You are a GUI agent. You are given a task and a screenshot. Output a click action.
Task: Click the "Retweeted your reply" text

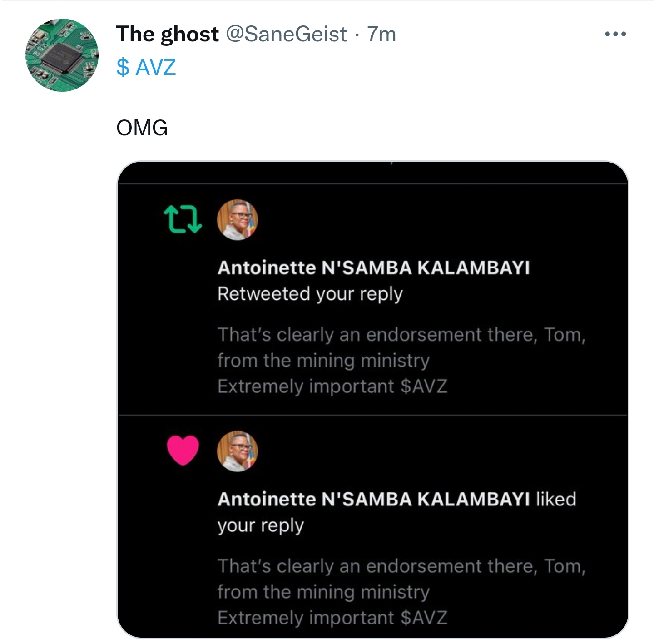310,294
